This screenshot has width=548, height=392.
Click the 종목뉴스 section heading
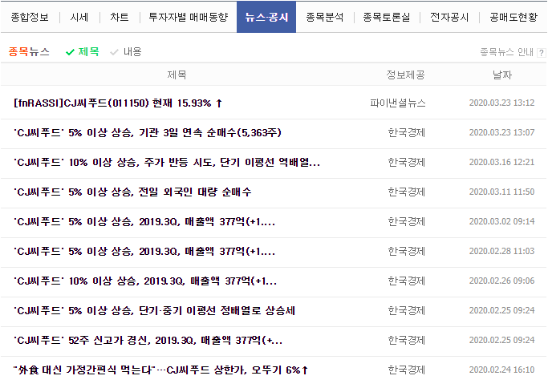(x=29, y=51)
